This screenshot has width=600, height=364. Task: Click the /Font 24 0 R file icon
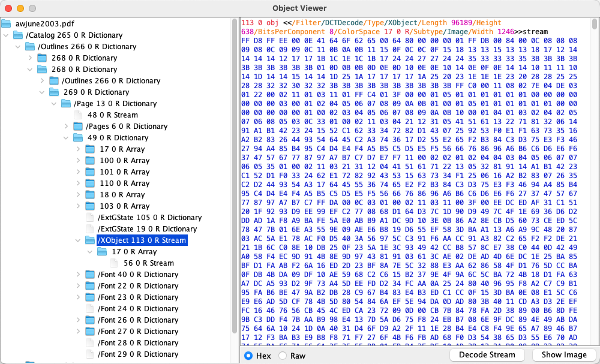tap(90, 309)
